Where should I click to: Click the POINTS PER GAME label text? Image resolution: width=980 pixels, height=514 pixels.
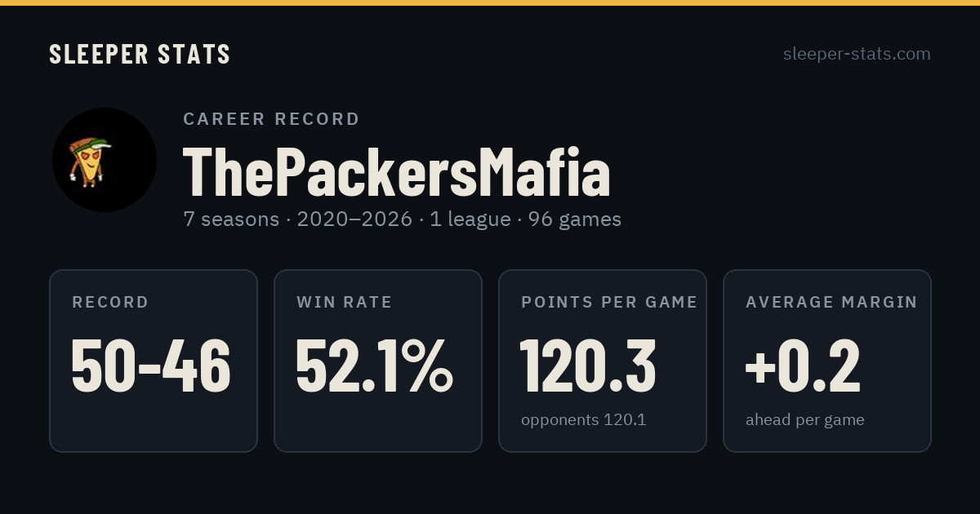point(609,303)
